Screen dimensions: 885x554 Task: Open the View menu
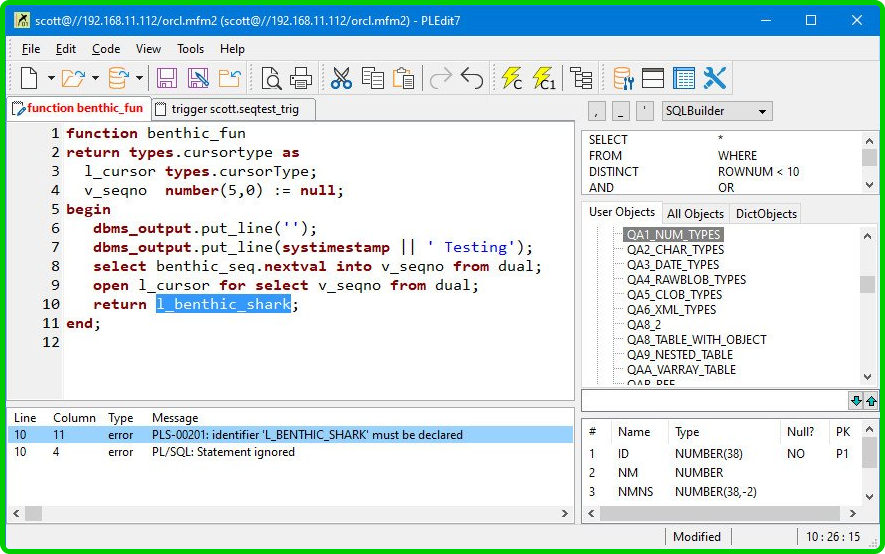click(148, 49)
